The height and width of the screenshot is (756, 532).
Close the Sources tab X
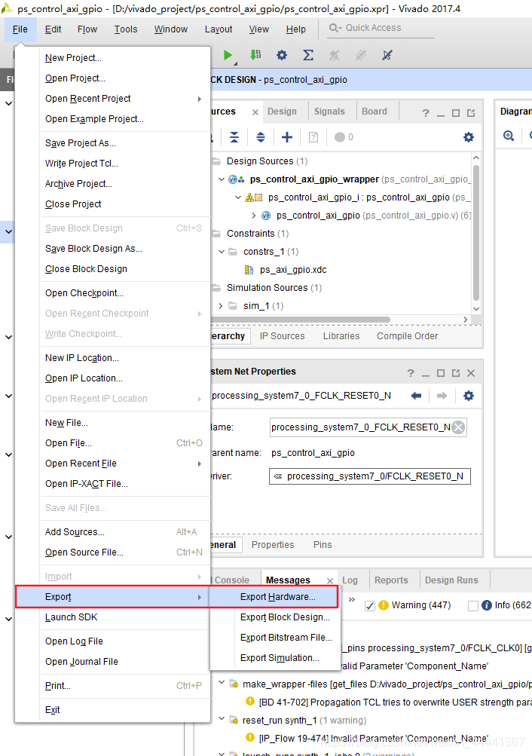[x=255, y=112]
